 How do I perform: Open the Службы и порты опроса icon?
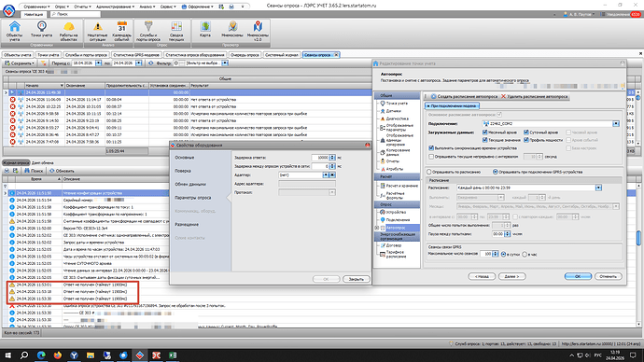[x=148, y=31]
